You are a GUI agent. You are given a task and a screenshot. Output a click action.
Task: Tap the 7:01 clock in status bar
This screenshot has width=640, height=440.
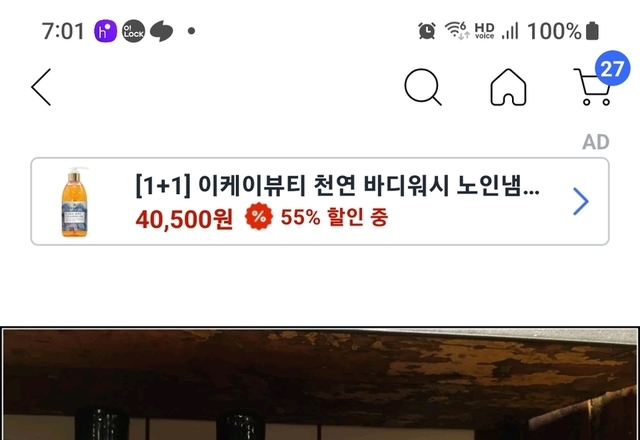[63, 31]
